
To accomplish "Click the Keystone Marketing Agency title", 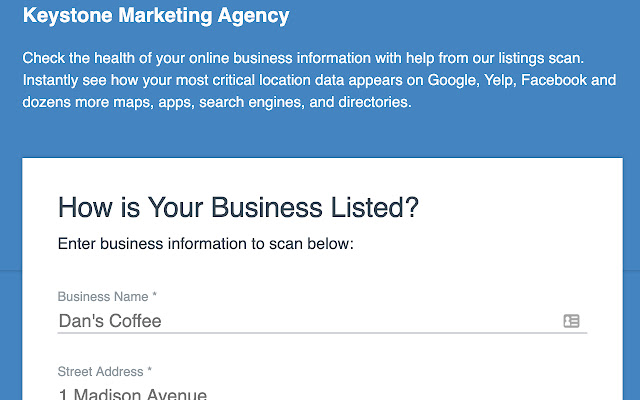I will click(156, 16).
